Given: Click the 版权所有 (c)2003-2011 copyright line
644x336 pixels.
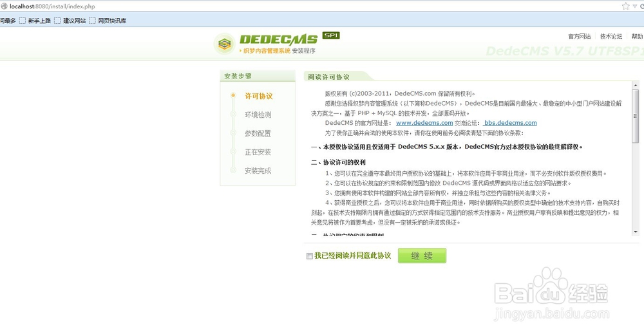Looking at the screenshot, I should (x=400, y=93).
